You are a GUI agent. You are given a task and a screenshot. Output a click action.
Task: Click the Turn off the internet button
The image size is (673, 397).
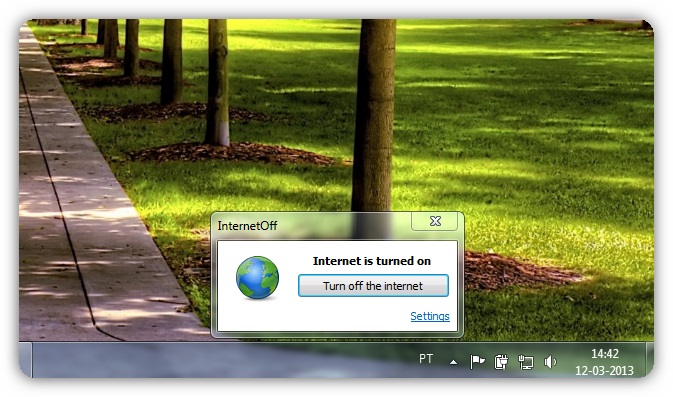click(373, 286)
